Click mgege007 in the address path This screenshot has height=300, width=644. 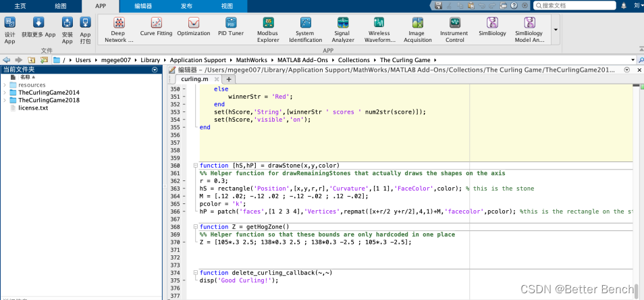pos(116,60)
